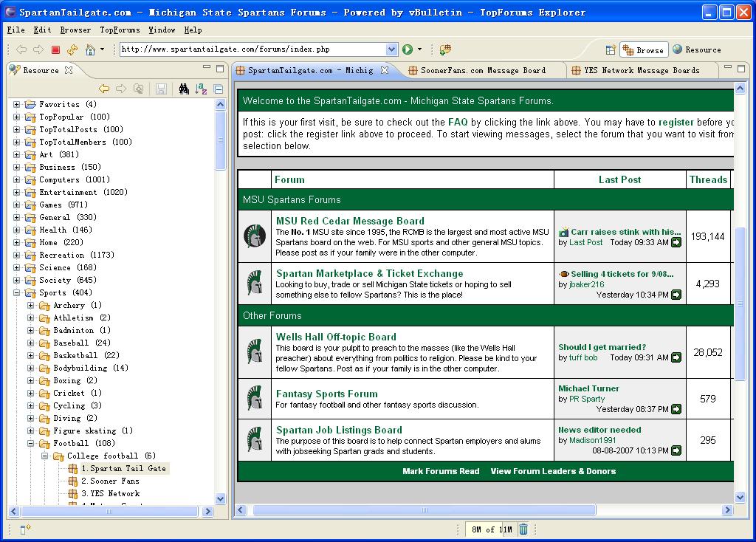Open the Help menu

pyautogui.click(x=193, y=30)
